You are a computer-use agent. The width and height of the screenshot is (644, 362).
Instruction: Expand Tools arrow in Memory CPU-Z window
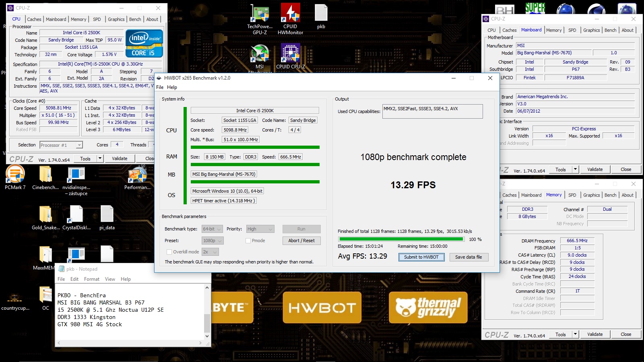click(576, 334)
